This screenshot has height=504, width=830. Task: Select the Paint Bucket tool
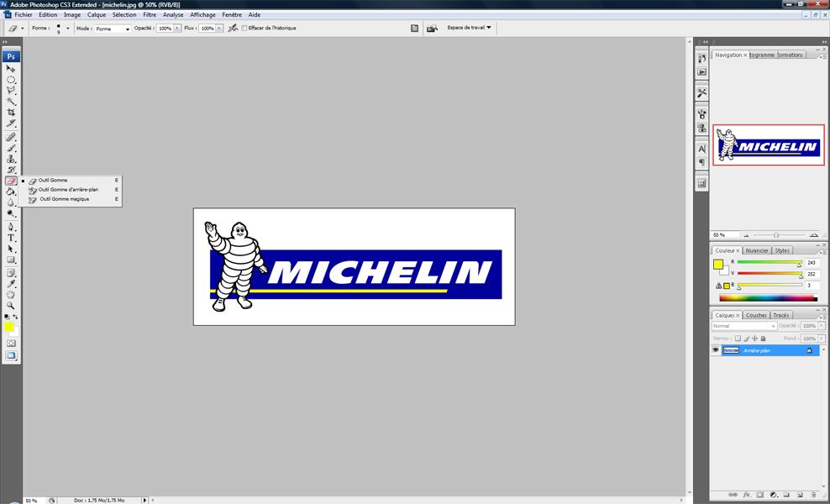click(x=11, y=192)
